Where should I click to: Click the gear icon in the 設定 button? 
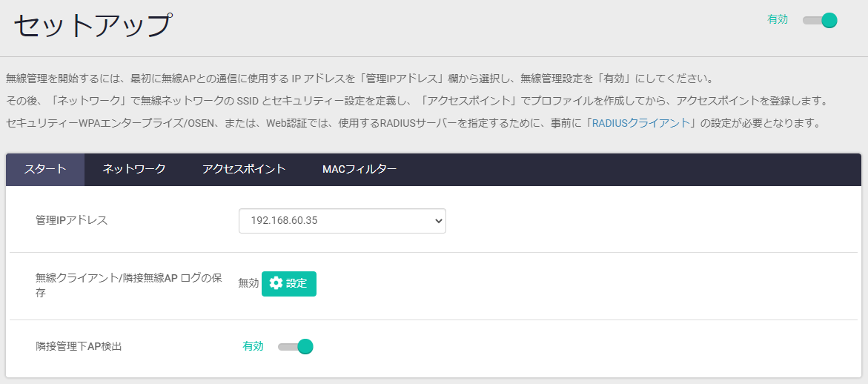click(x=276, y=283)
